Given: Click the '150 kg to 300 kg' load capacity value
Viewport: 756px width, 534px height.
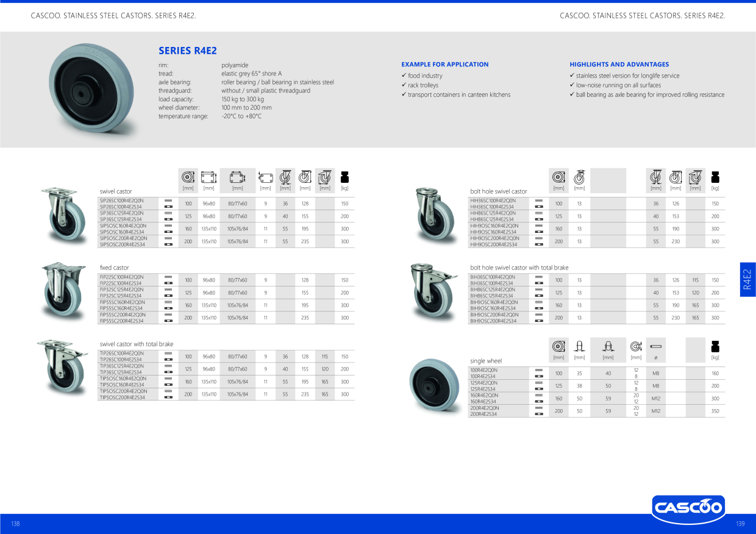Looking at the screenshot, I should click(x=243, y=99).
